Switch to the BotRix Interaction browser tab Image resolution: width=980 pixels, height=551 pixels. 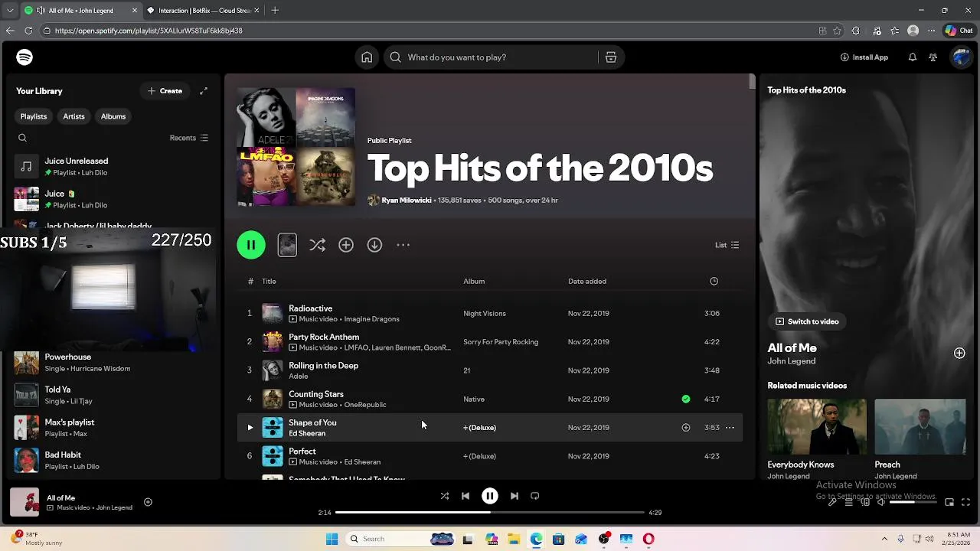tap(202, 10)
